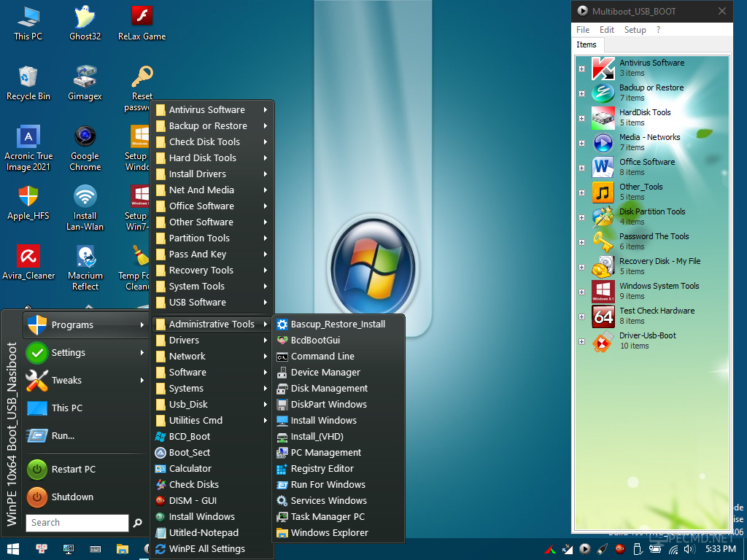The height and width of the screenshot is (560, 747).
Task: Click the taskbar clock showing 5:33 PM
Action: 720,549
